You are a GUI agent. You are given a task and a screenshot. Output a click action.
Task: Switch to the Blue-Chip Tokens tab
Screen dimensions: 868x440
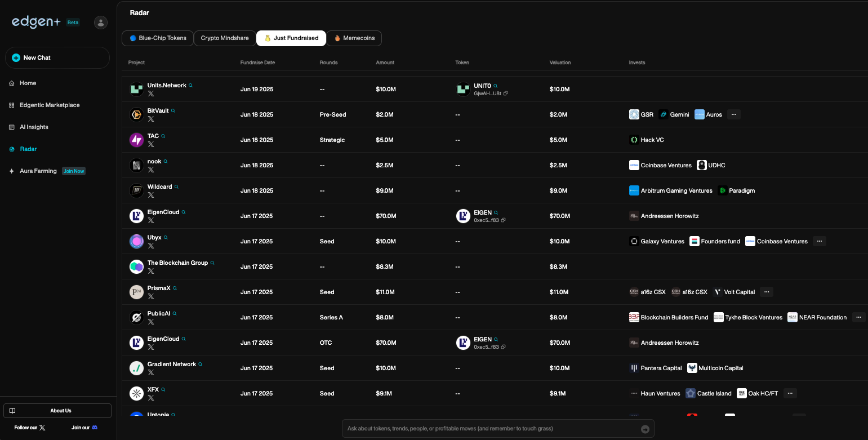158,38
